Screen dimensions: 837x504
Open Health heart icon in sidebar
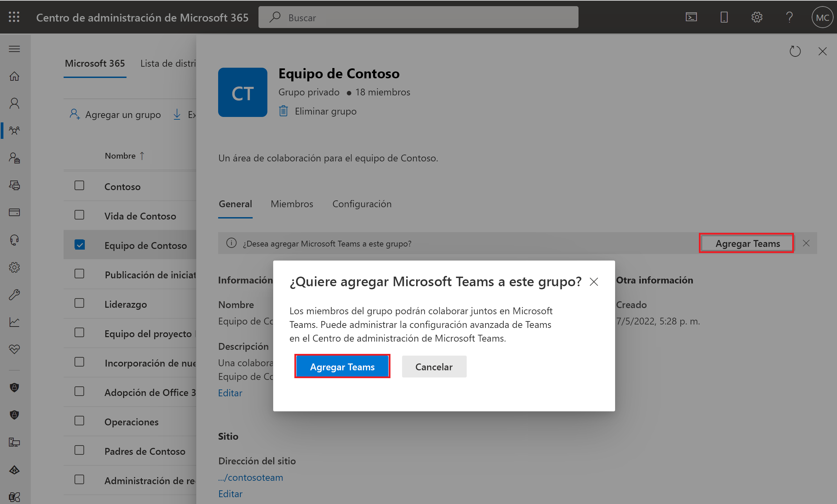pos(14,349)
